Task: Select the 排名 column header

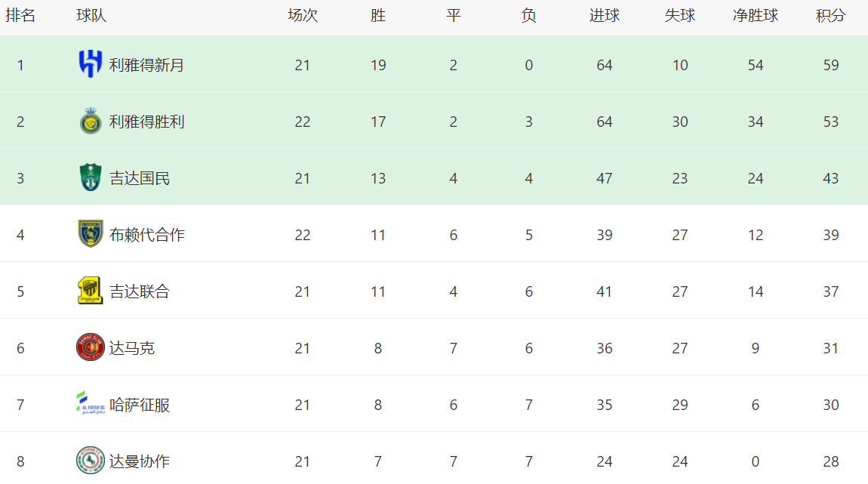Action: pyautogui.click(x=20, y=16)
